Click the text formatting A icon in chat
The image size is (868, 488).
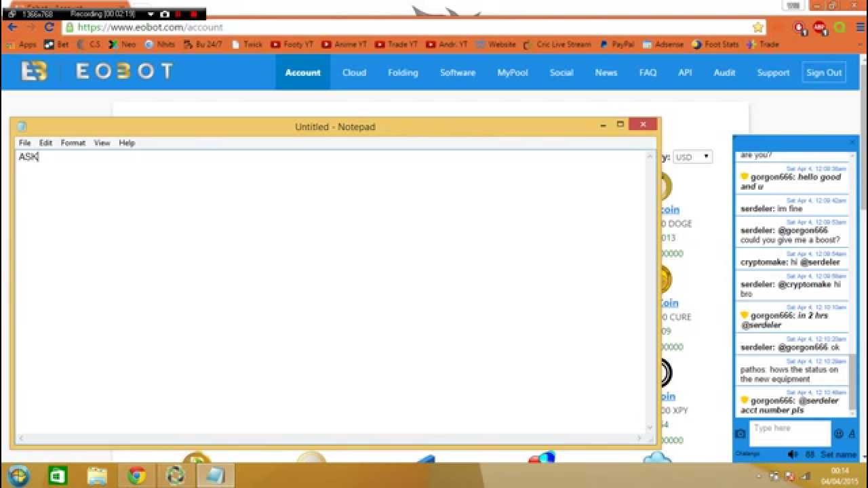[x=852, y=434]
